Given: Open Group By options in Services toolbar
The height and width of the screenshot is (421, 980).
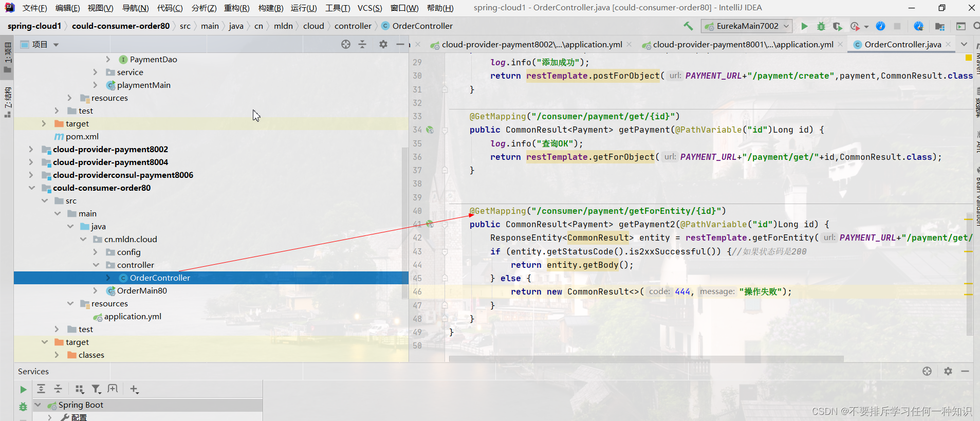Looking at the screenshot, I should coord(79,389).
